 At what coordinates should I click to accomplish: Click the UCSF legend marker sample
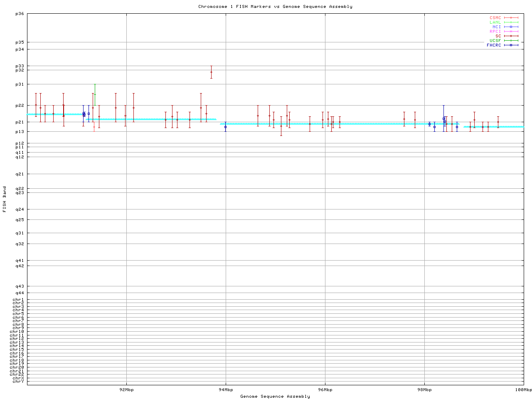click(511, 41)
